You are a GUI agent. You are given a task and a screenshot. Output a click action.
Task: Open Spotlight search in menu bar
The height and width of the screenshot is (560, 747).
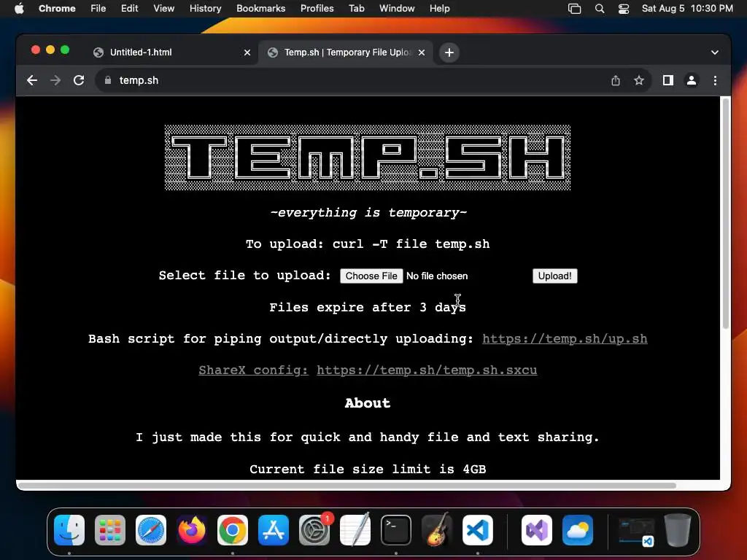pyautogui.click(x=600, y=9)
